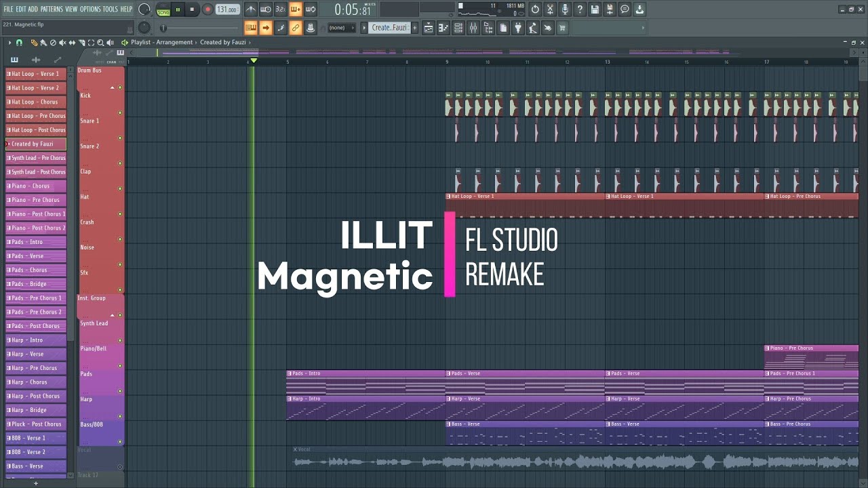The height and width of the screenshot is (488, 868).
Task: Toggle the 3-2-1 recording countdown
Action: coord(281,9)
